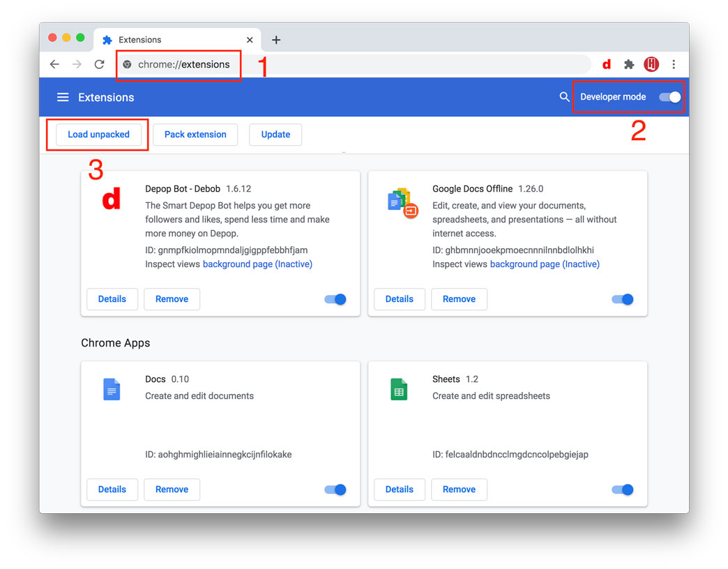
Task: Disable the Depop Bot extension
Action: (x=334, y=298)
